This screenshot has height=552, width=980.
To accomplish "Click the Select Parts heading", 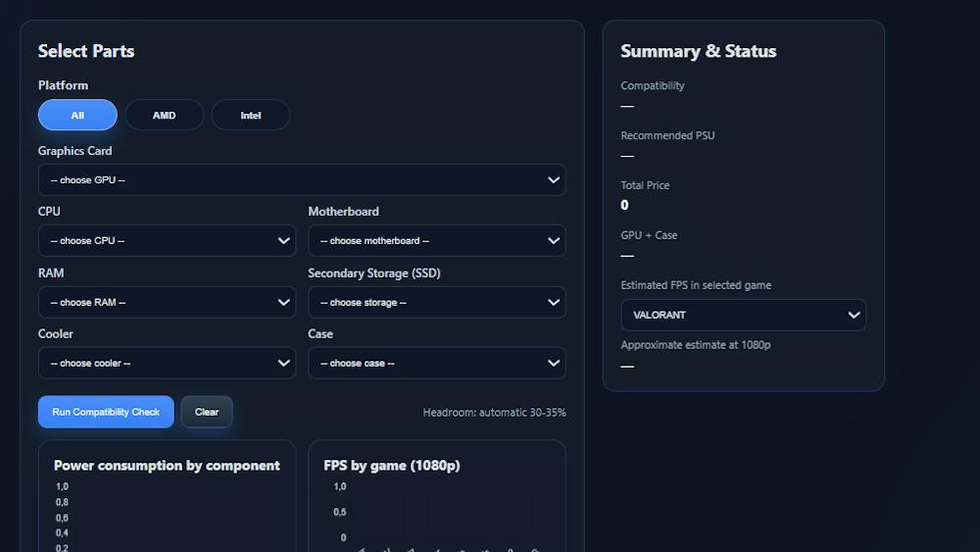I will coord(86,51).
